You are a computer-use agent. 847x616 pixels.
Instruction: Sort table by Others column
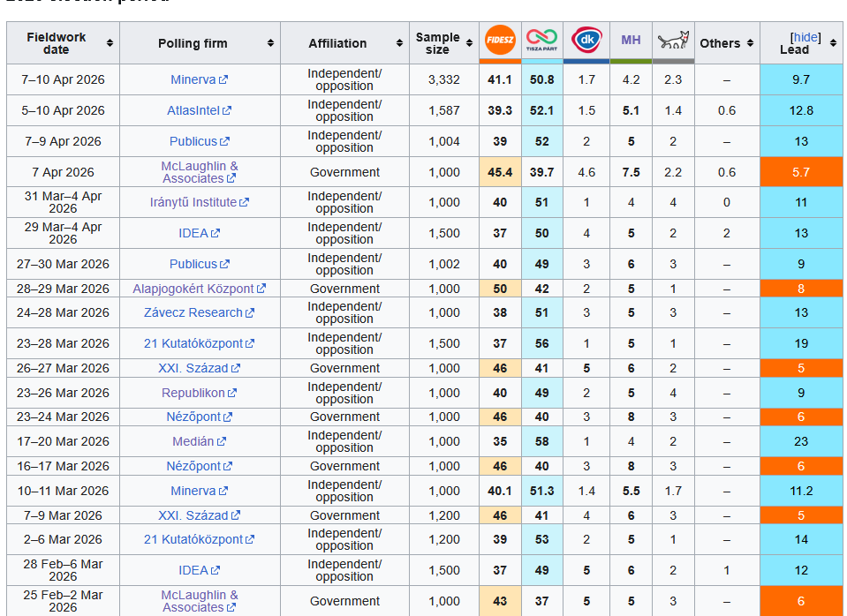[751, 43]
